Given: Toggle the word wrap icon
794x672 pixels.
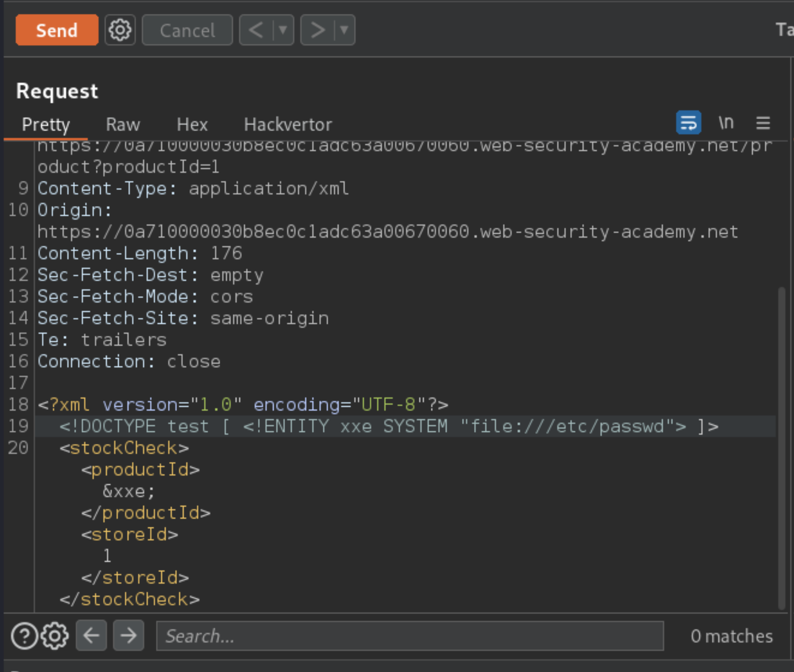Looking at the screenshot, I should pyautogui.click(x=688, y=122).
